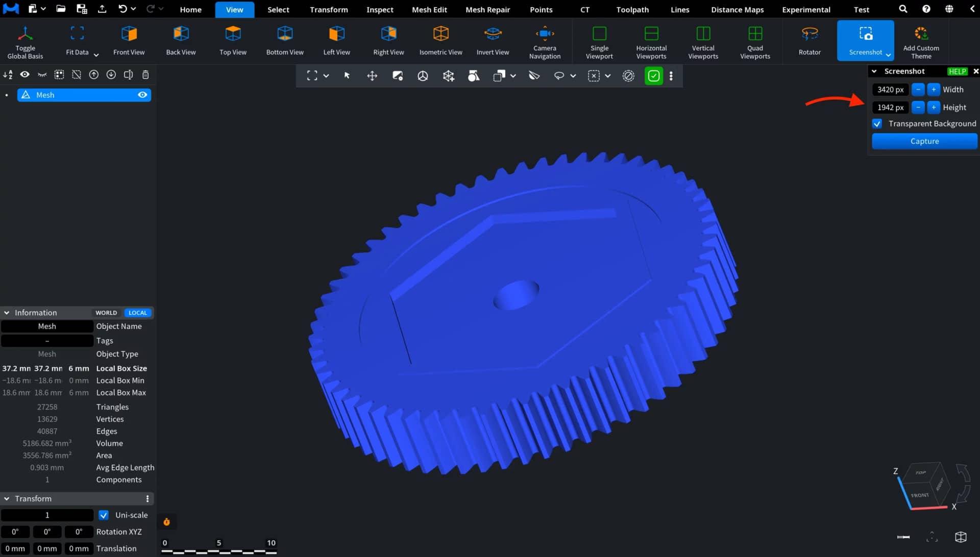Set Single Viewport layout
This screenshot has width=980, height=557.
pyautogui.click(x=599, y=42)
